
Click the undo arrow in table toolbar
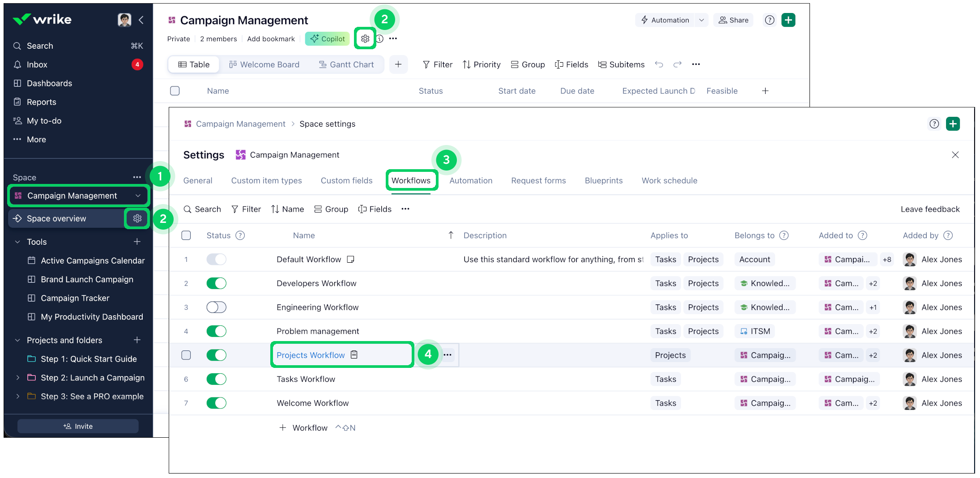[x=659, y=64]
